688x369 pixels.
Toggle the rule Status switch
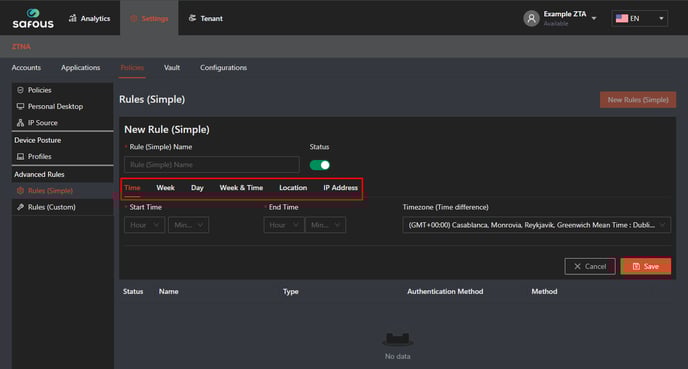coord(319,165)
